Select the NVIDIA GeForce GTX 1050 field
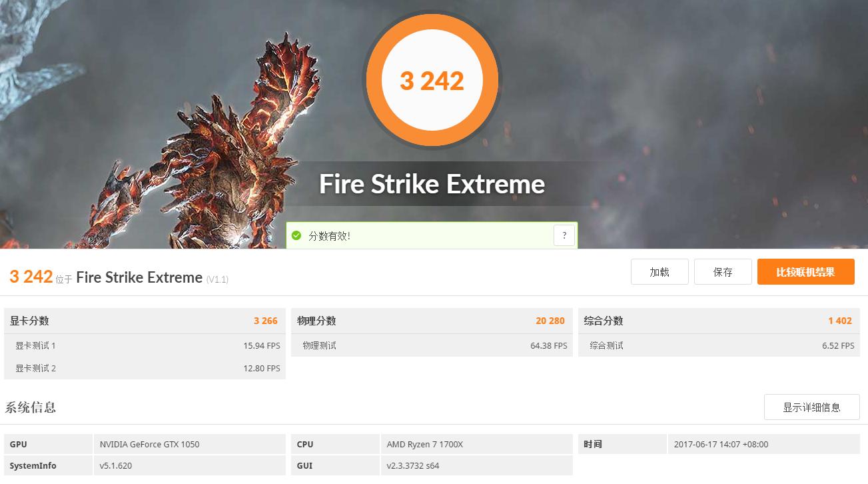 [189, 444]
